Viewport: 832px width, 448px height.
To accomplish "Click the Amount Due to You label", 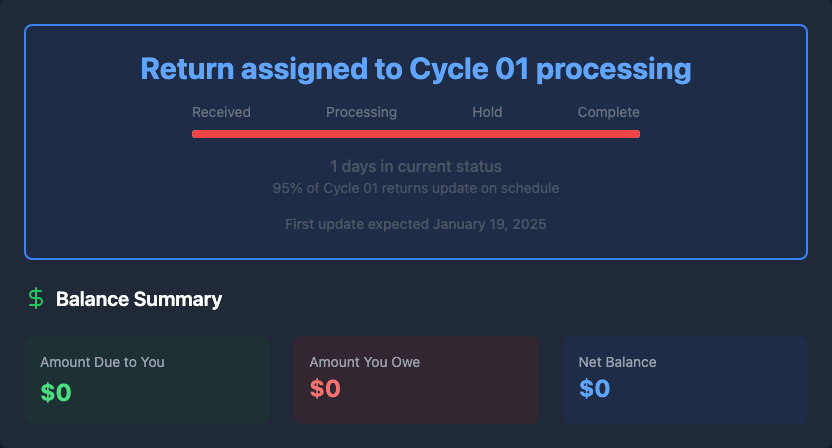I will [x=102, y=362].
